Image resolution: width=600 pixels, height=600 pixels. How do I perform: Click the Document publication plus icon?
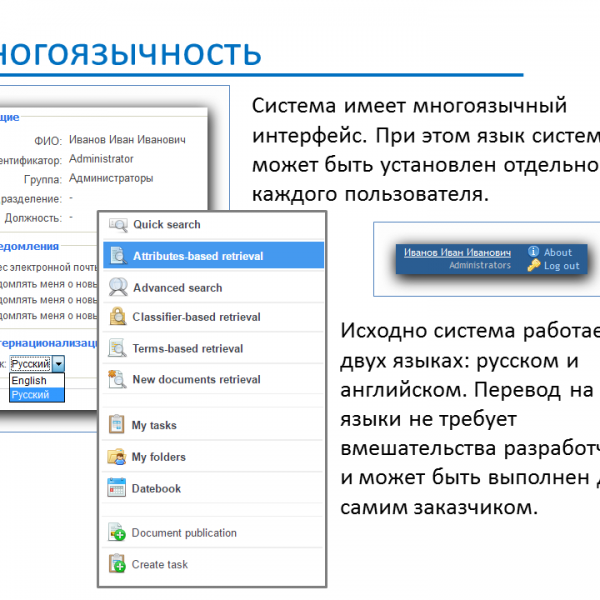point(117,534)
